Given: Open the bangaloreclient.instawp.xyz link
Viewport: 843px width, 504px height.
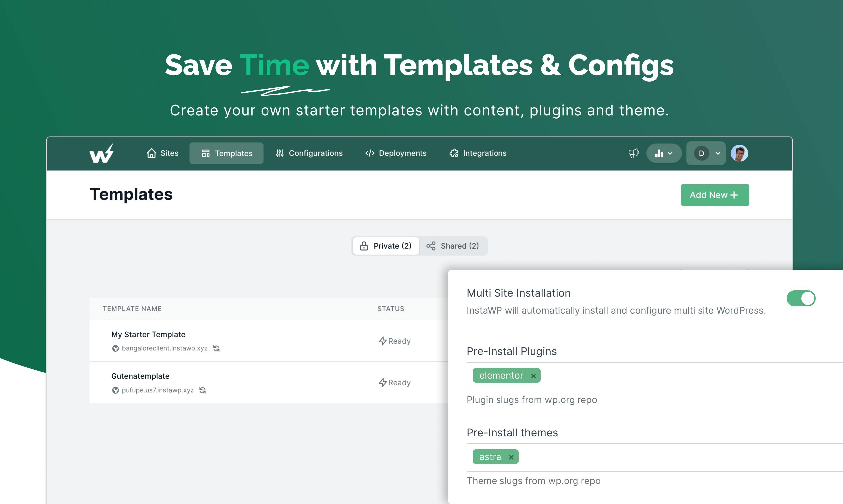Looking at the screenshot, I should [x=165, y=348].
